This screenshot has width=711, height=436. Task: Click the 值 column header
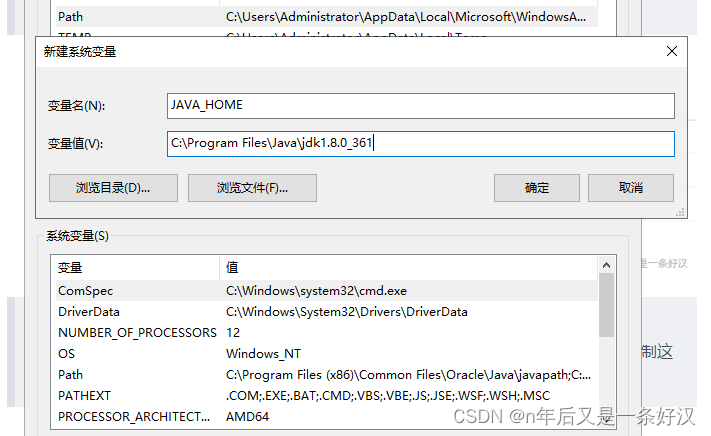[x=408, y=267]
